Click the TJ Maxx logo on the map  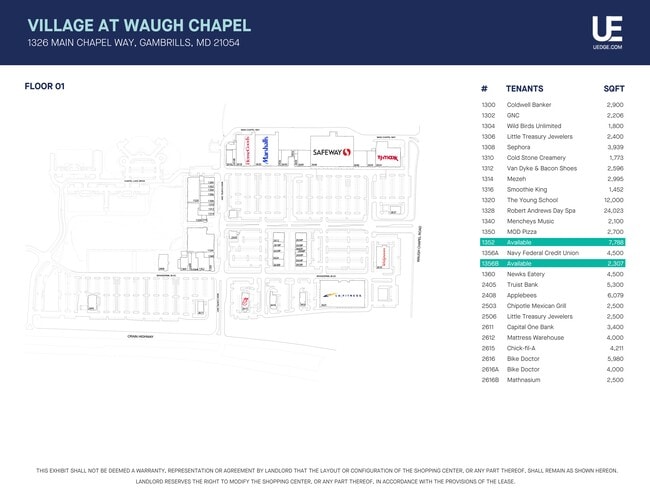[389, 157]
